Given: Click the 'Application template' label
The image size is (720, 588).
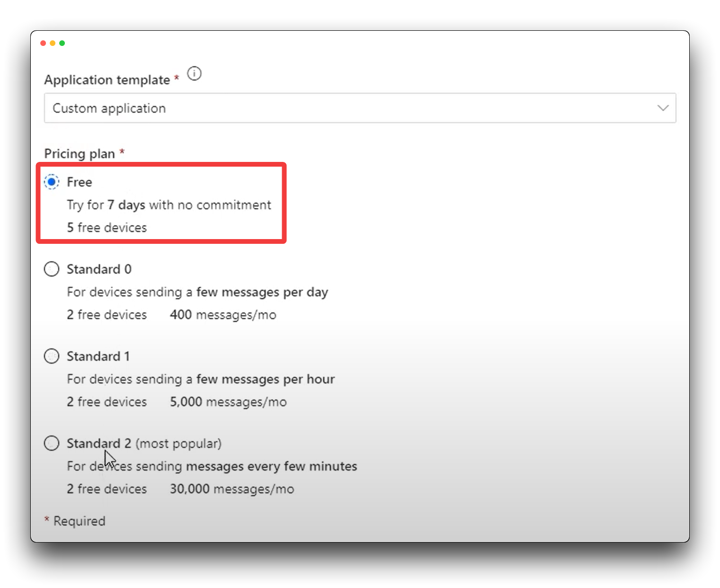Looking at the screenshot, I should pyautogui.click(x=107, y=80).
